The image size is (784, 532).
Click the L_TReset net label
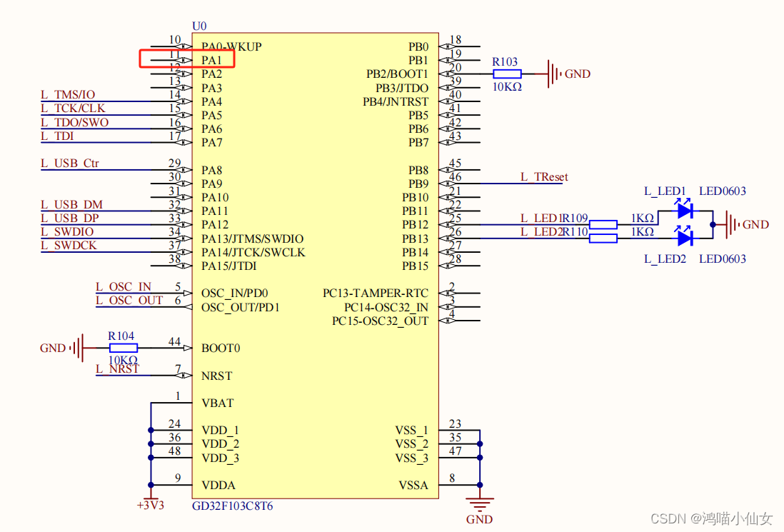pyautogui.click(x=544, y=177)
